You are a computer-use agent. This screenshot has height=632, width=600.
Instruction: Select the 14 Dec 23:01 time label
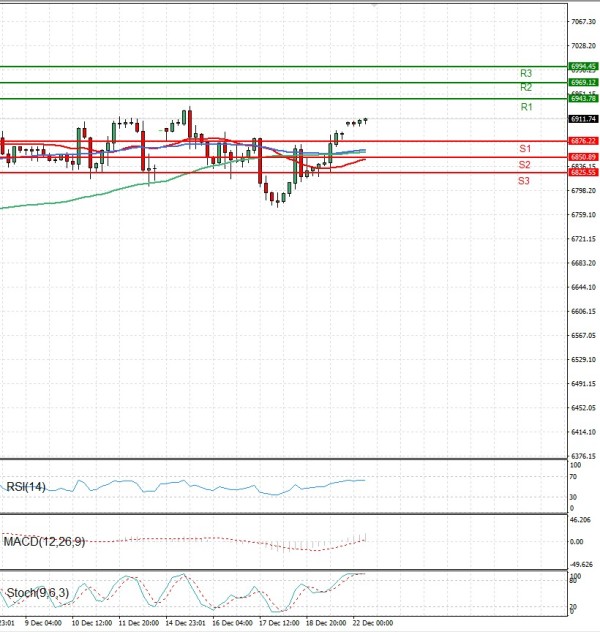coord(186,622)
